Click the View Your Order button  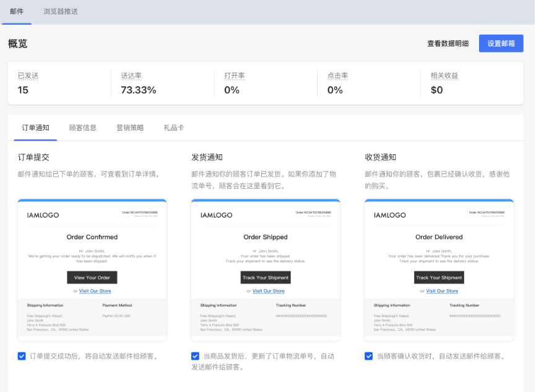point(92,277)
